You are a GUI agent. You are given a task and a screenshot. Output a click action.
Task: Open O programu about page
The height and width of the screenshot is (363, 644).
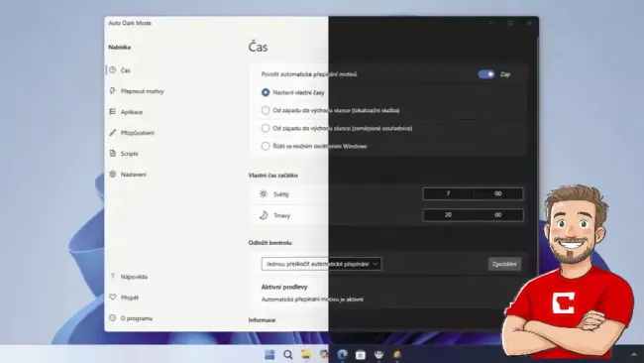click(x=137, y=318)
